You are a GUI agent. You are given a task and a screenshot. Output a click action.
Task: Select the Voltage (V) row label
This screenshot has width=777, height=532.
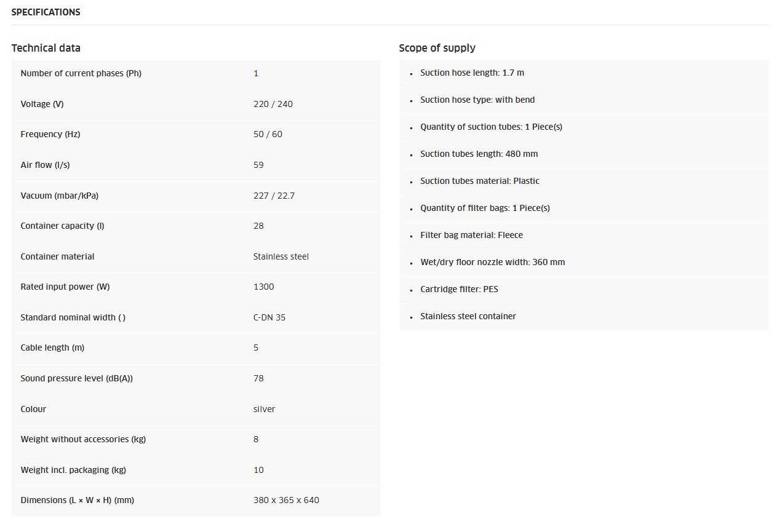42,104
